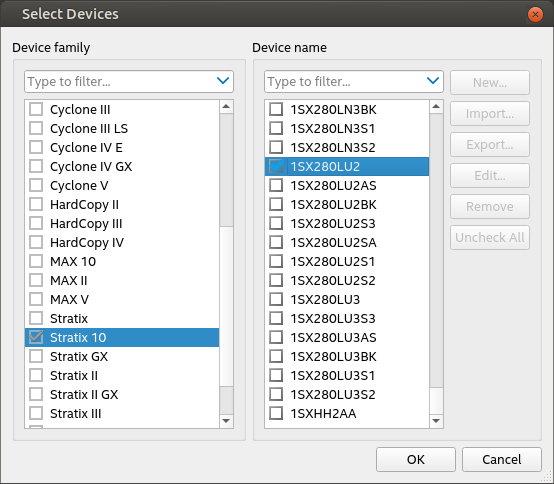
Task: Click the Cancel button
Action: tap(501, 459)
